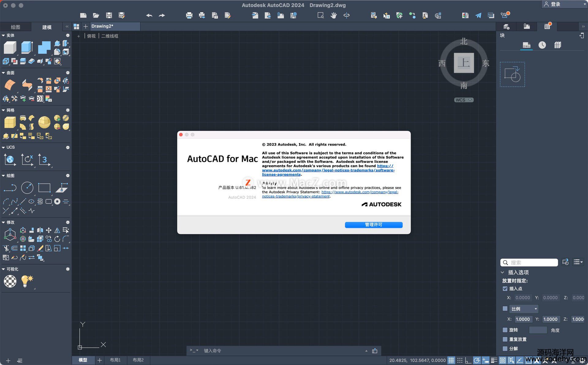Switch to the 绘图 tab
The width and height of the screenshot is (588, 365).
(16, 27)
